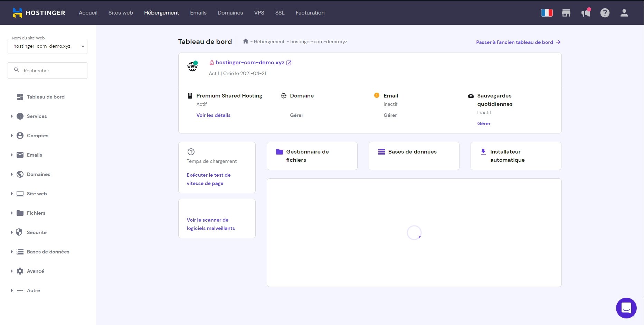Open the Bases de données card
Image resolution: width=644 pixels, height=325 pixels.
[414, 156]
